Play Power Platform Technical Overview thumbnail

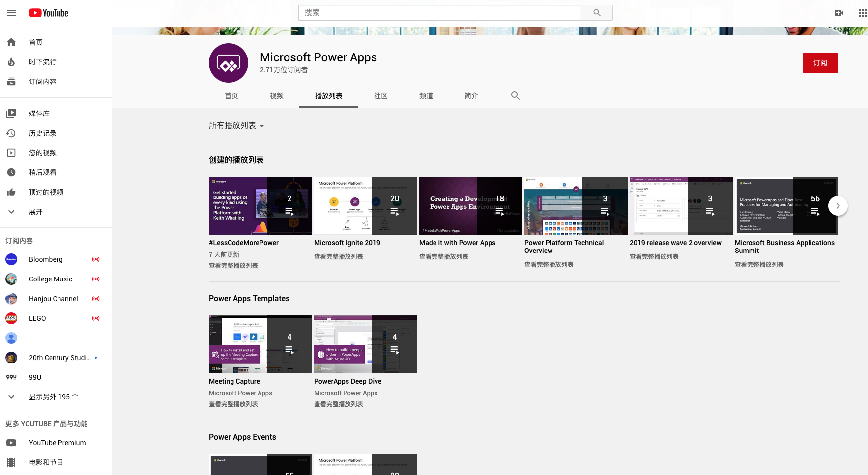(x=576, y=206)
